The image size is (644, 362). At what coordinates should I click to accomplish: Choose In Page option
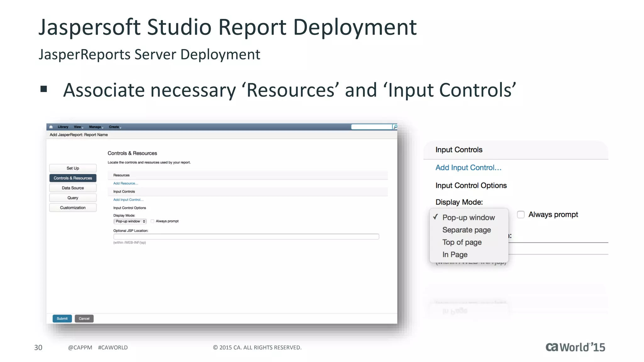[x=469, y=255]
